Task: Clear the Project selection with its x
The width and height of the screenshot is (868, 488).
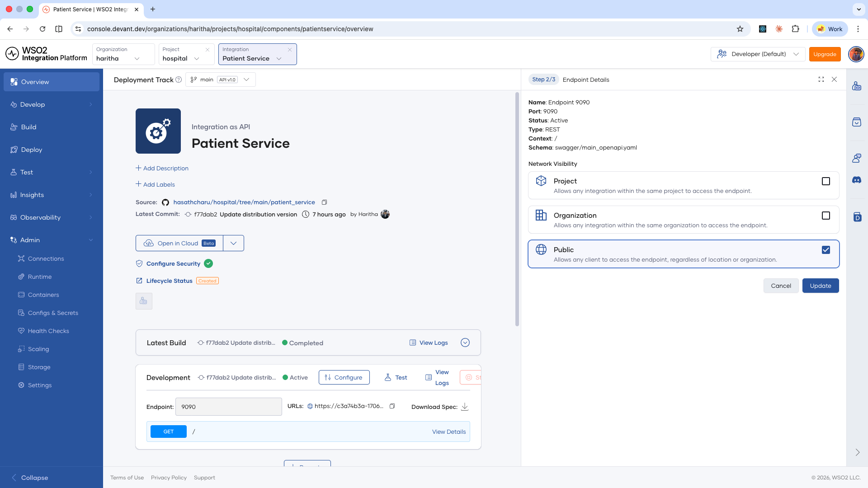Action: tap(208, 50)
